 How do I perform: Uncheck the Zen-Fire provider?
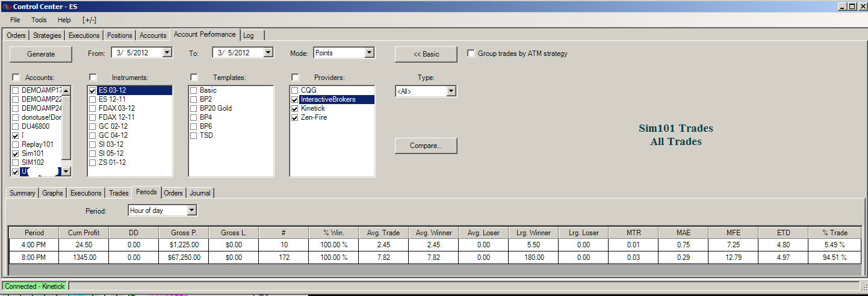click(295, 117)
